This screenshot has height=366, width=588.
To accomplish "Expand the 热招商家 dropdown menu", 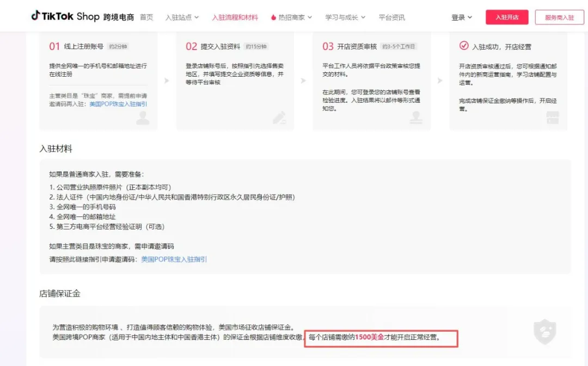I will (291, 16).
